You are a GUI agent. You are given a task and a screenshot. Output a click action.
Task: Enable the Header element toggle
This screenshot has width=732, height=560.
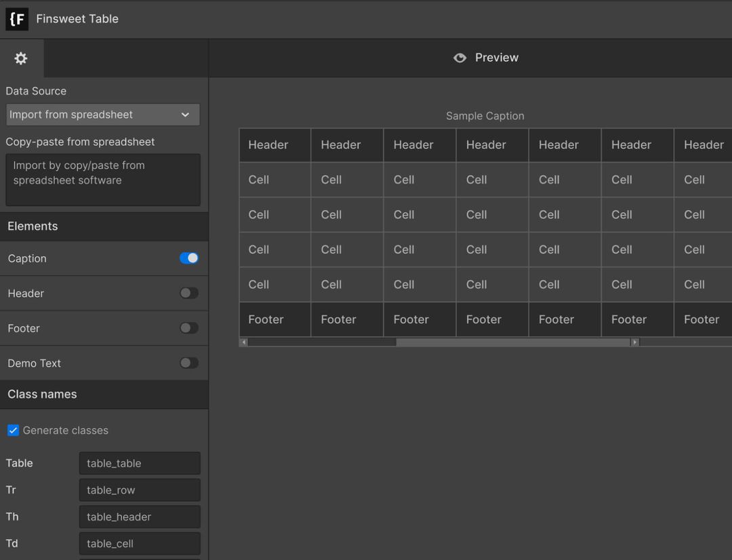189,293
